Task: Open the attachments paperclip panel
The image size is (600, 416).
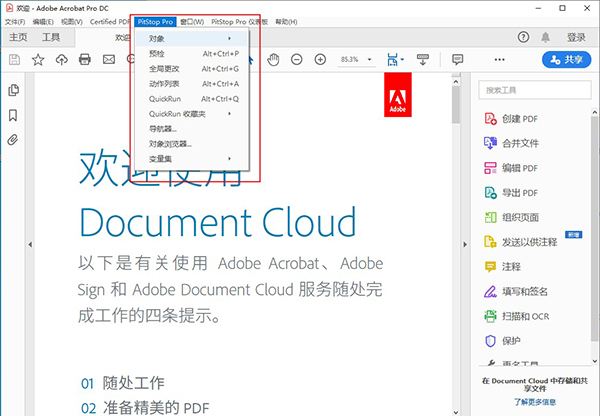Action: pos(13,139)
